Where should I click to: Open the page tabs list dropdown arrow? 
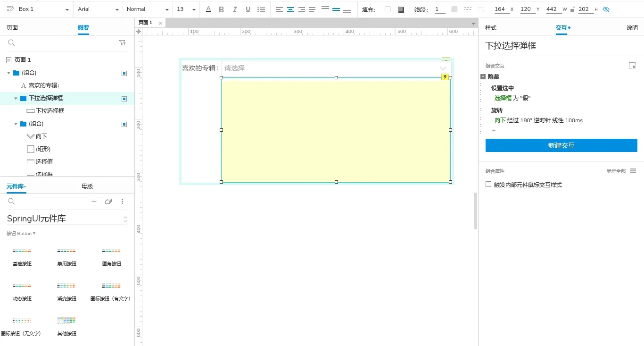(474, 24)
